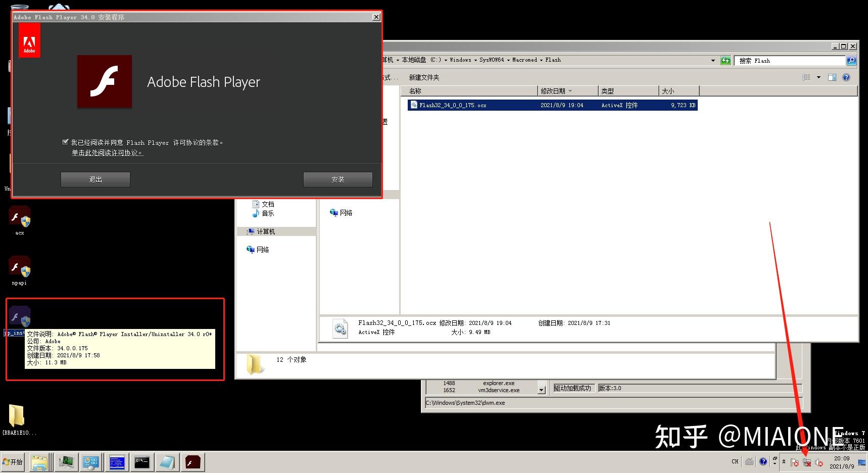Click the change view icon in Explorer
Screen dimensions: 868x473
806,77
